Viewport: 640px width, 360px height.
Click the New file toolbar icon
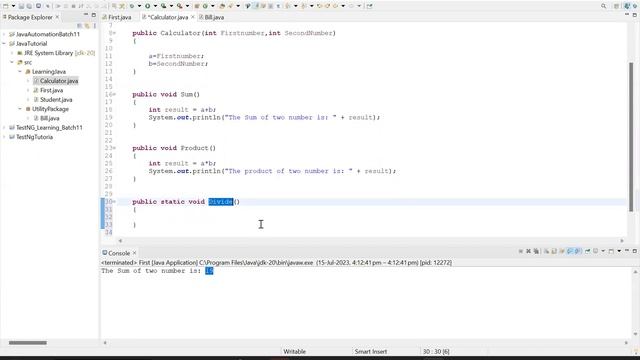(5, 6)
